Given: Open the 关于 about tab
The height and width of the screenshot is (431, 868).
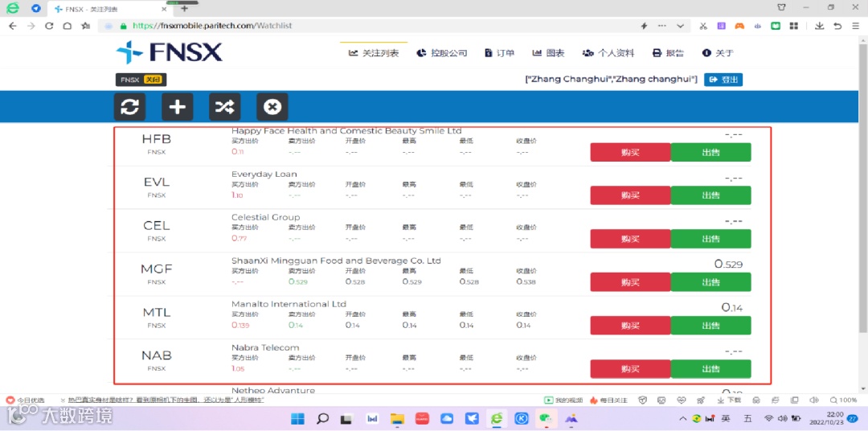Looking at the screenshot, I should coord(718,53).
